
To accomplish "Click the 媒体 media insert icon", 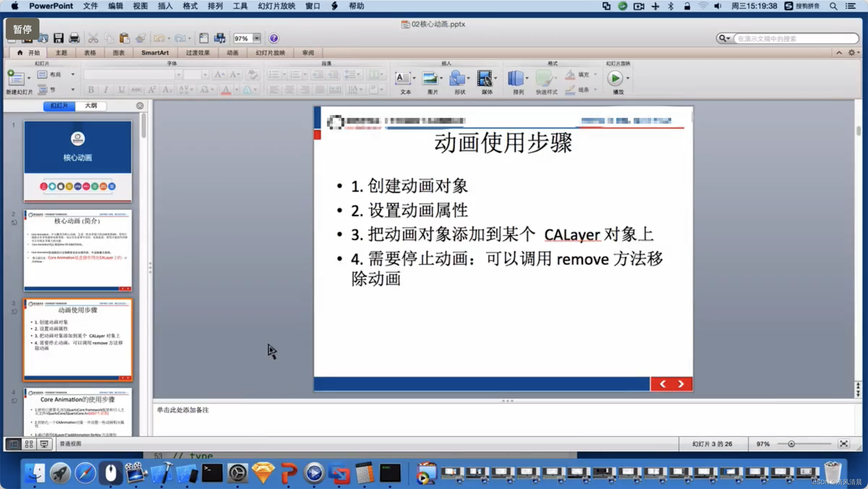I will 485,78.
